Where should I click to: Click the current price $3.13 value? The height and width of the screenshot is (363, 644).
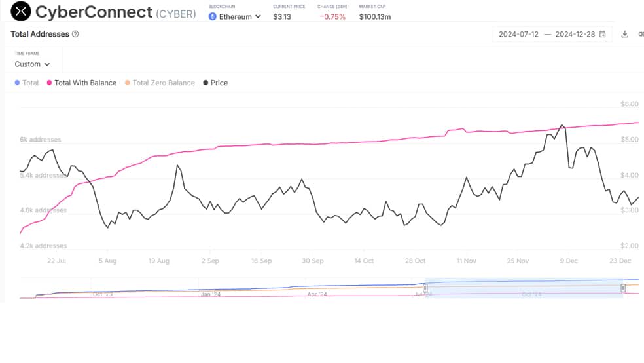click(x=281, y=17)
